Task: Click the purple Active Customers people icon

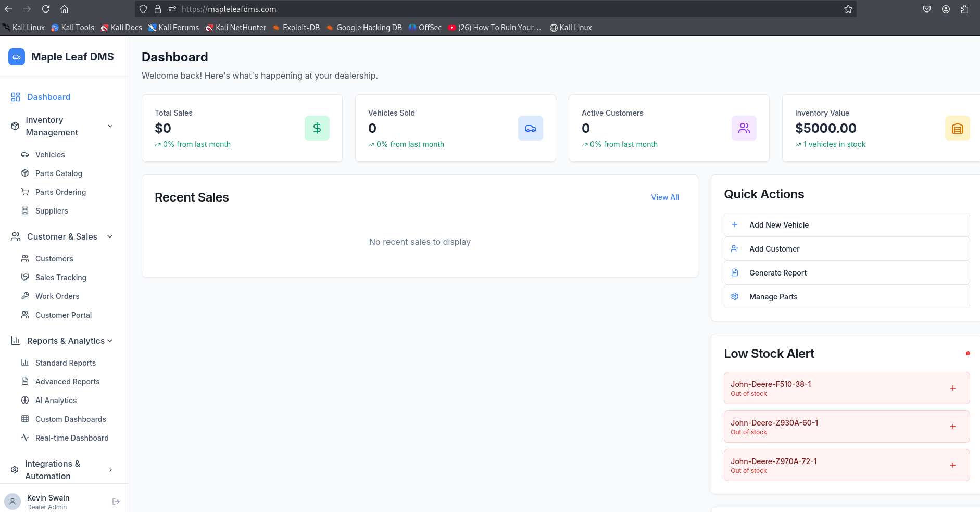Action: click(x=744, y=128)
